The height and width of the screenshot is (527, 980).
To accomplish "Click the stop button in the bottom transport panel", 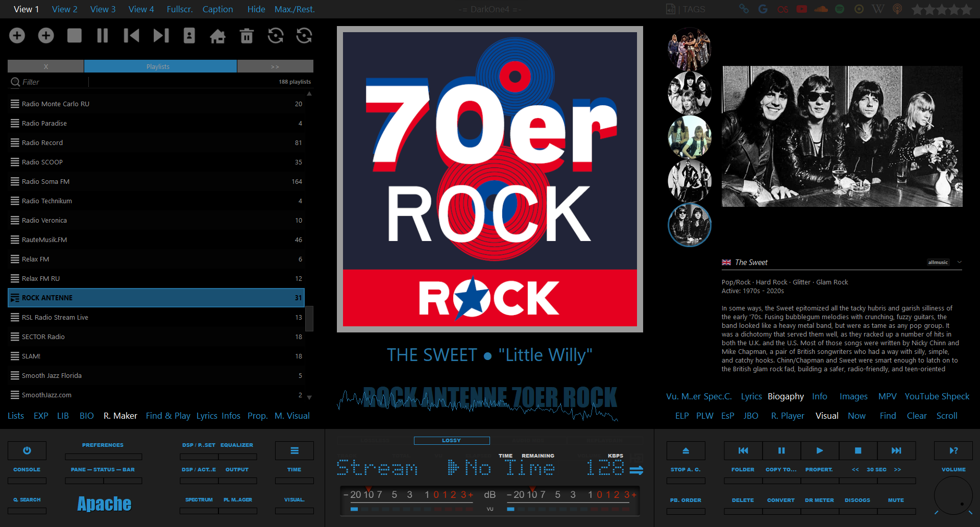I will point(858,450).
